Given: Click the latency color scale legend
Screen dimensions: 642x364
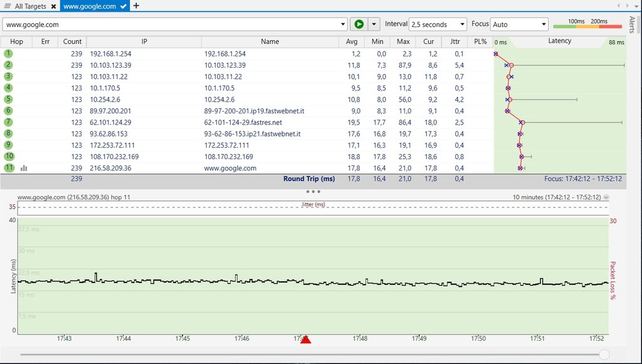Looking at the screenshot, I should click(587, 24).
